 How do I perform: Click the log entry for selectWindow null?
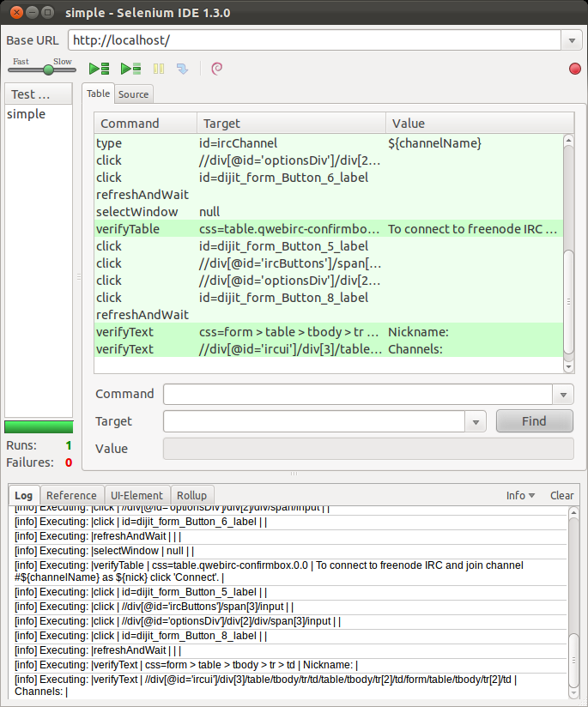(x=290, y=551)
